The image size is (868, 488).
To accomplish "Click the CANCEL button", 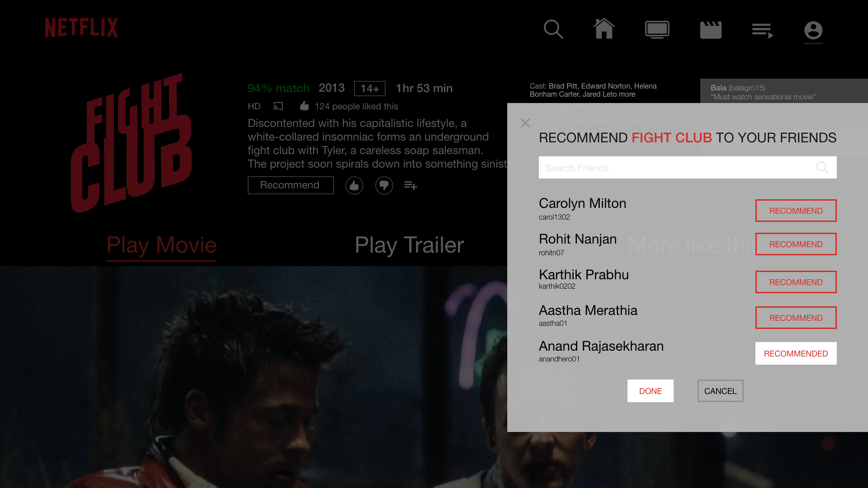I will (721, 391).
